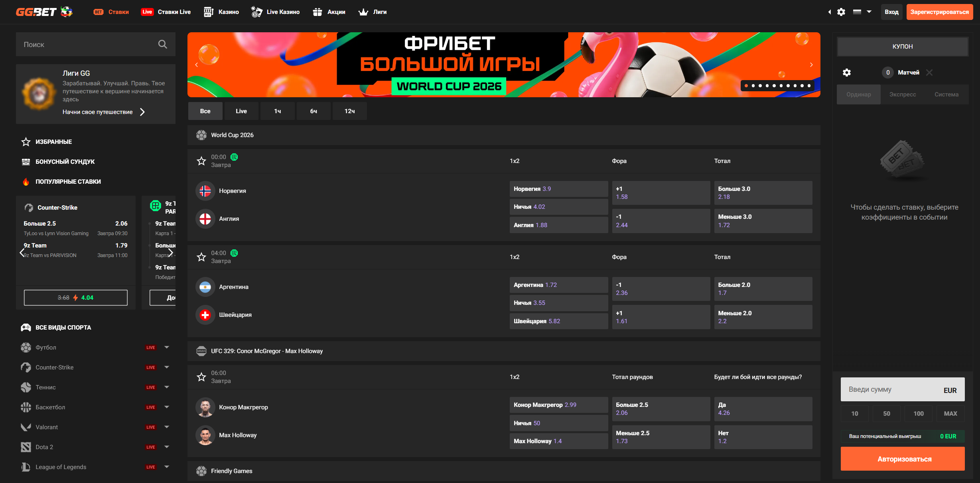This screenshot has height=483, width=980.
Task: Set stake with the MAX button
Action: point(950,414)
